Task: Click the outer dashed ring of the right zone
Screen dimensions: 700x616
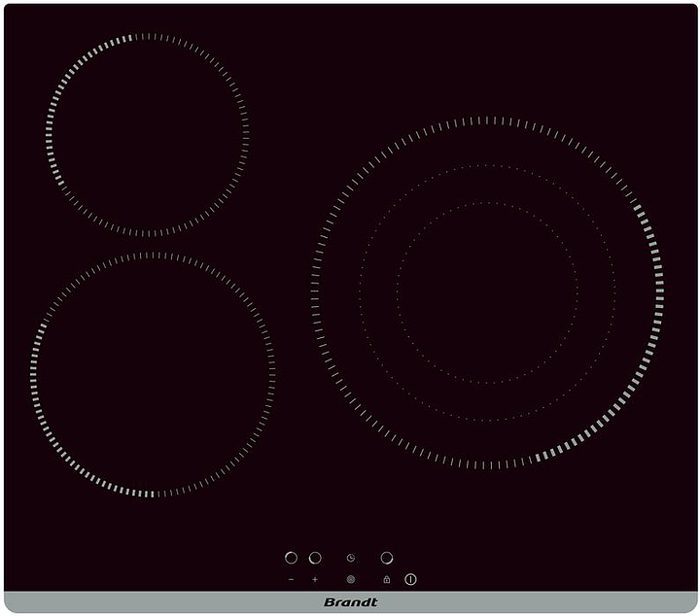Action: coord(487,120)
